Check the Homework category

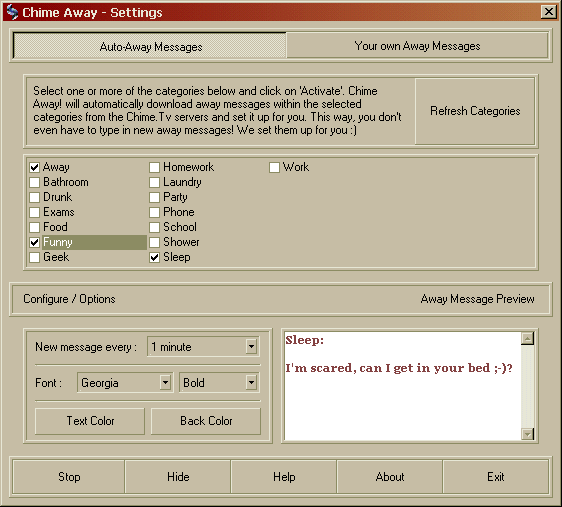[x=154, y=167]
